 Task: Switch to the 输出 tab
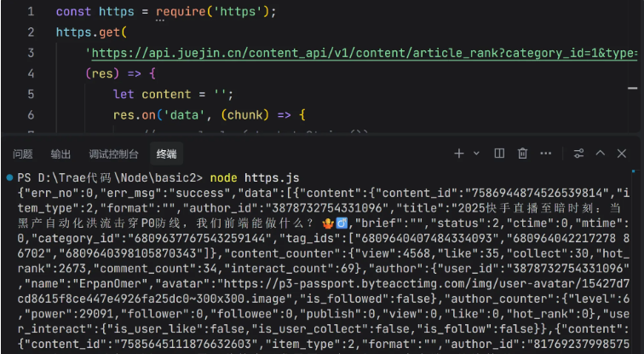point(60,154)
